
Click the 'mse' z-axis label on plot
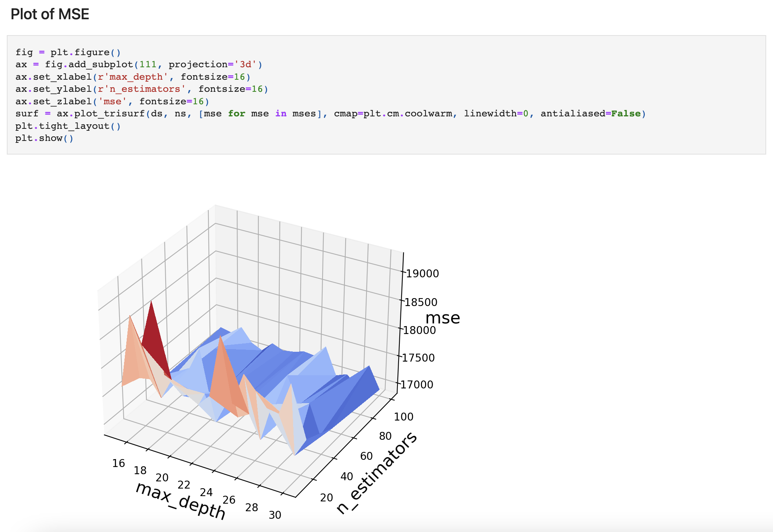tap(443, 318)
